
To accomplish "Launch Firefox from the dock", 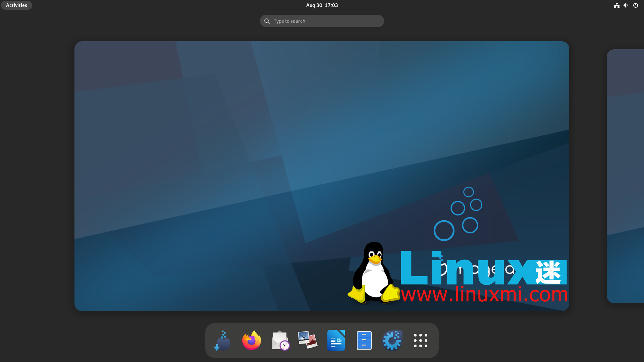I will click(252, 341).
